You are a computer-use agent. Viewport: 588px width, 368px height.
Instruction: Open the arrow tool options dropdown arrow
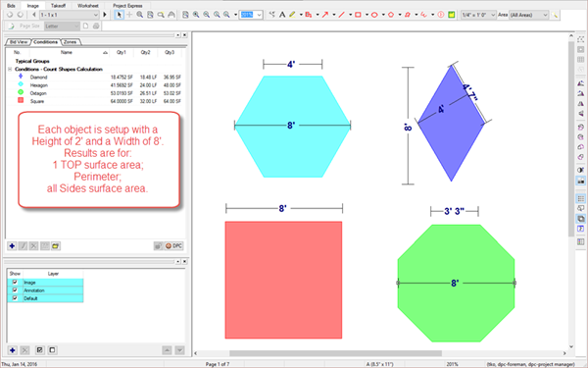pos(334,15)
